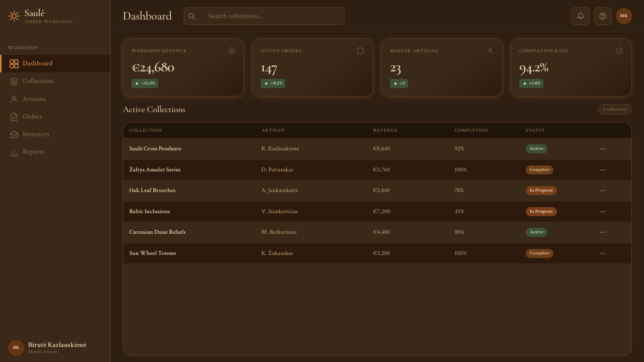This screenshot has width=644, height=362.
Task: Click the Revenue column header
Action: pos(385,130)
